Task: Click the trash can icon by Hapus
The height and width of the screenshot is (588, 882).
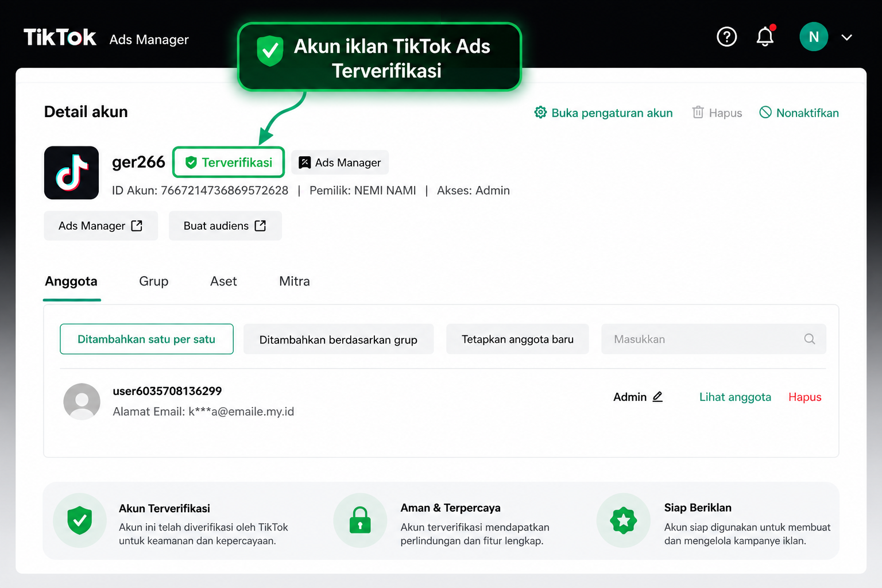Action: tap(698, 113)
